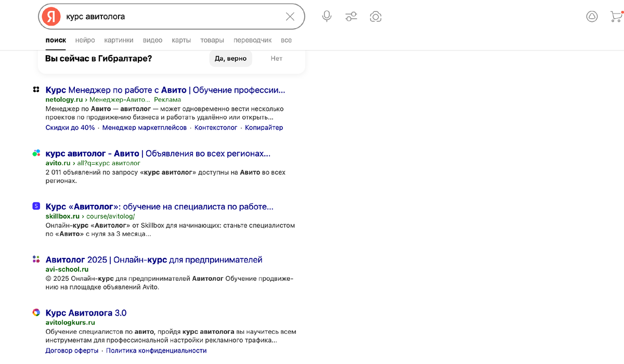Click inside the search field with 'курс авитолога'

172,17
